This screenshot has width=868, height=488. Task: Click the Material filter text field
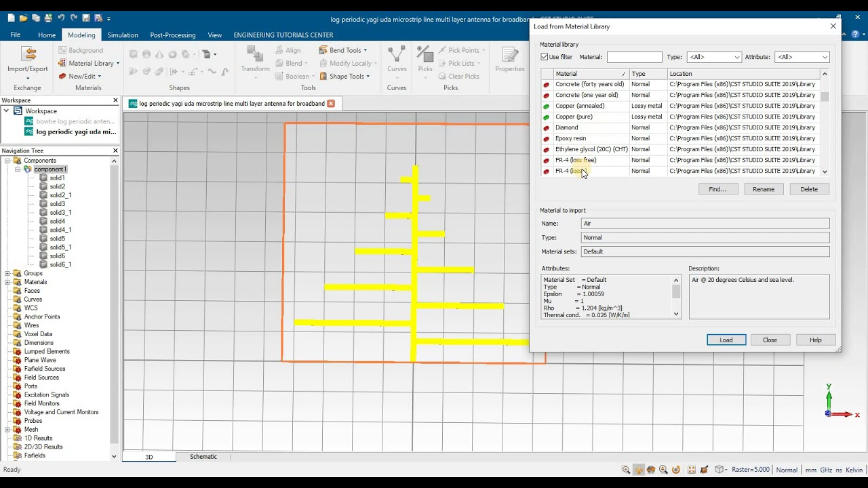pos(635,57)
